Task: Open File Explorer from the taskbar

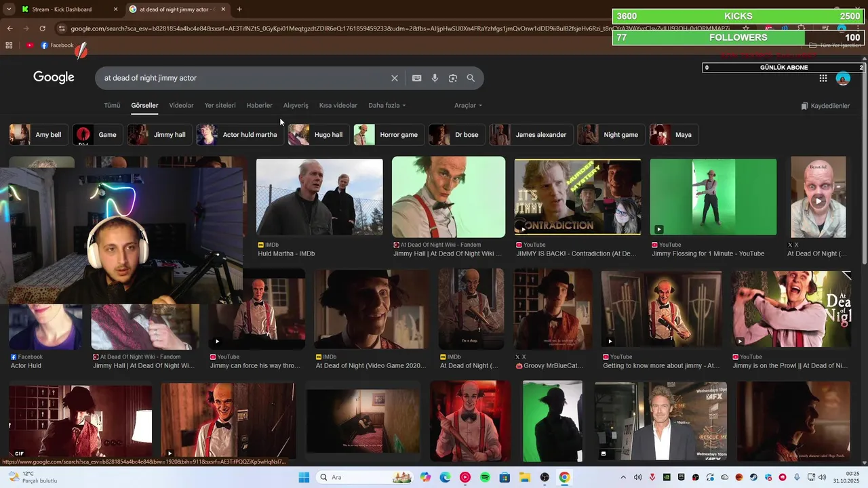Action: point(525,477)
